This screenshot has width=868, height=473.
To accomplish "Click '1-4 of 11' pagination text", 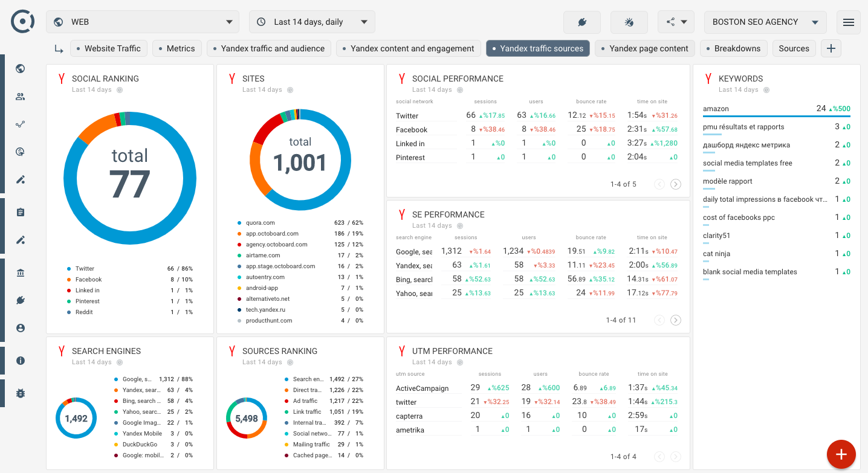I will [x=621, y=320].
